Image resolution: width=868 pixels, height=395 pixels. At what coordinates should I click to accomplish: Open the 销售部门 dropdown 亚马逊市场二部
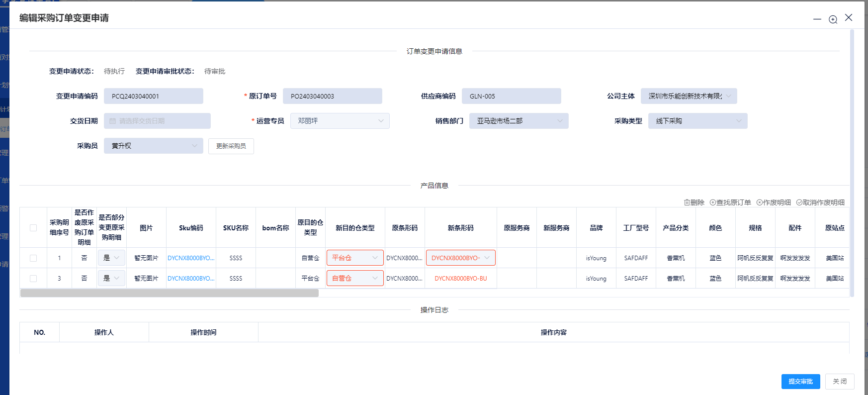[x=519, y=121]
